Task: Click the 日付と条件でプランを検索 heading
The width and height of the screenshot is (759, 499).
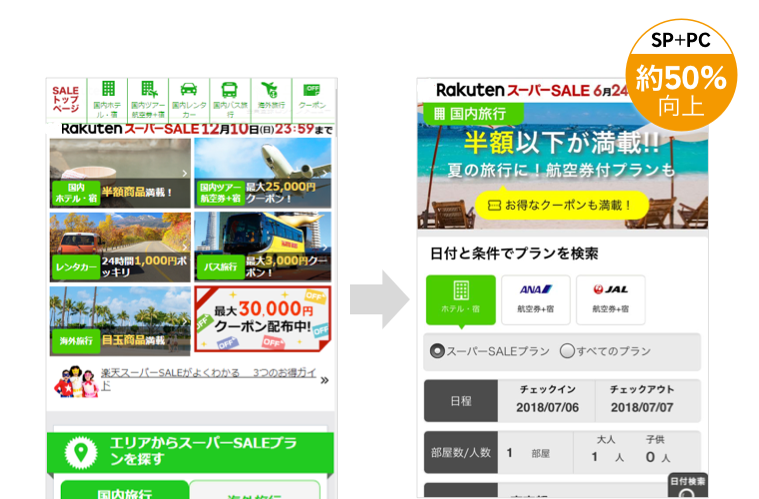Action: click(514, 254)
